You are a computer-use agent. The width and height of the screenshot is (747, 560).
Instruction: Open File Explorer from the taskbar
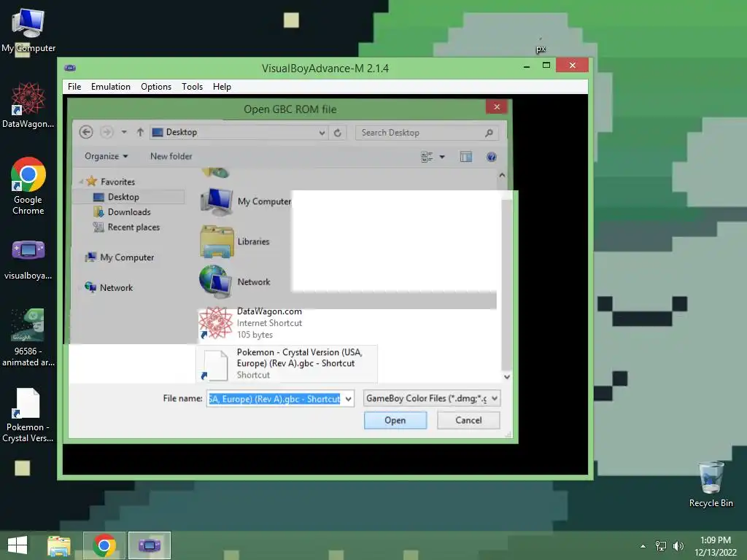pos(59,545)
